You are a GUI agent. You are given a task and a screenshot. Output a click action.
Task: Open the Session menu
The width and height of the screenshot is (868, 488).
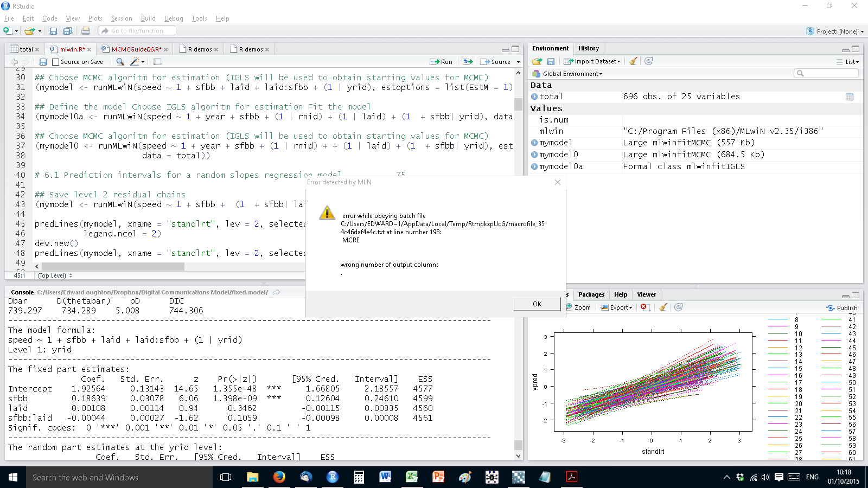[x=122, y=18]
